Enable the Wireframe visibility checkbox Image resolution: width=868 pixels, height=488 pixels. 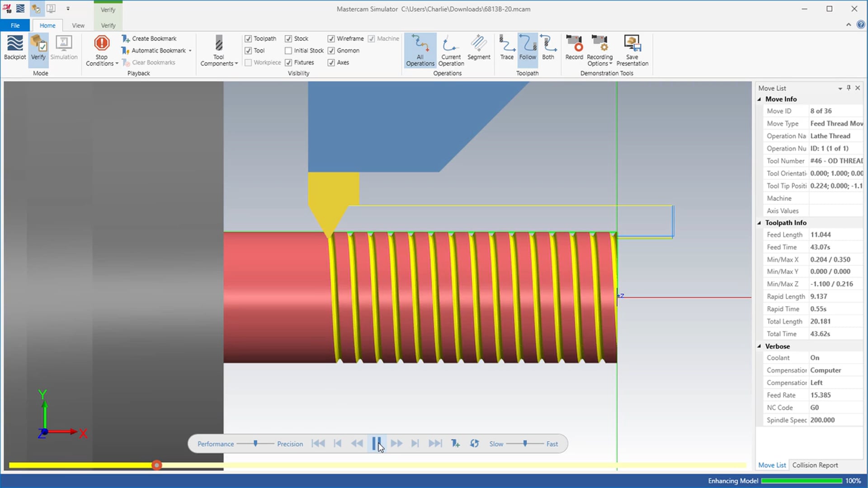point(331,38)
